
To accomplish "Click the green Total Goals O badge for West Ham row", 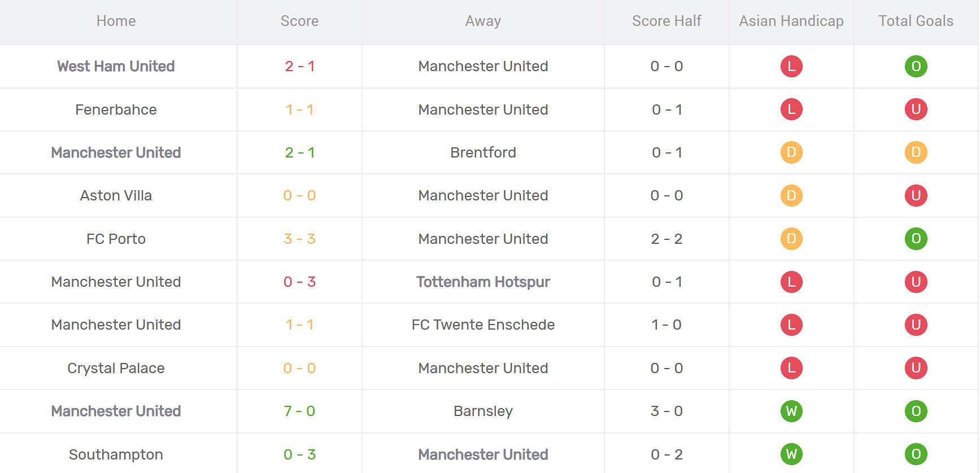I will (916, 67).
